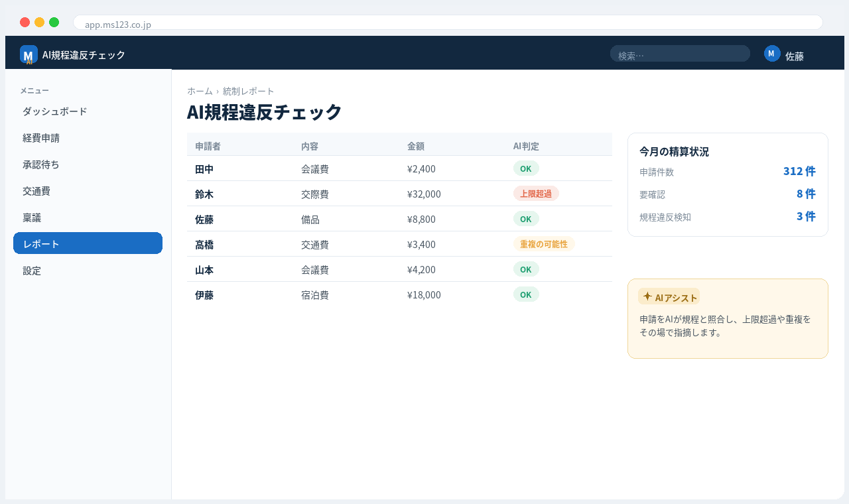Open 稟議 in the sidebar menu
The image size is (849, 504).
tap(88, 218)
